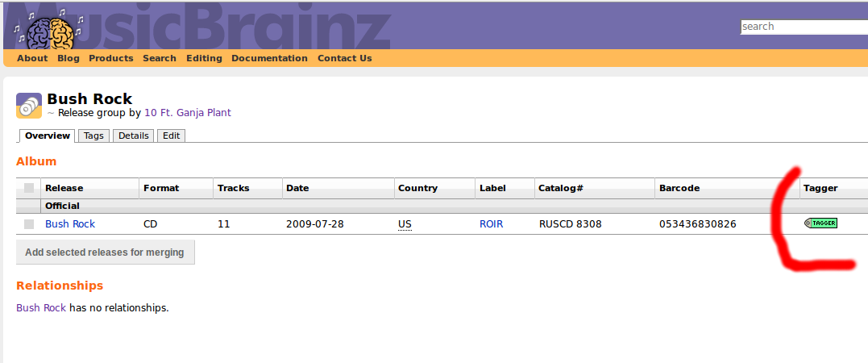Open the ROIR label link
This screenshot has width=868, height=363.
coord(491,224)
